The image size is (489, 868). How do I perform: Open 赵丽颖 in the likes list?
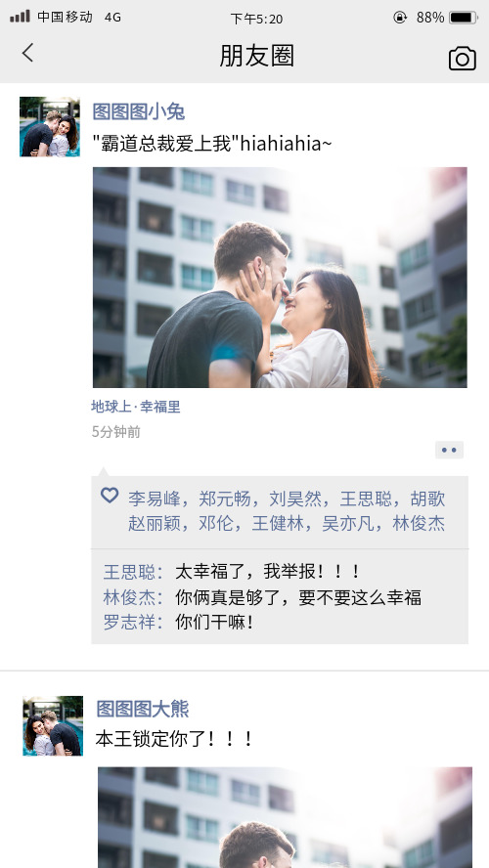(155, 523)
